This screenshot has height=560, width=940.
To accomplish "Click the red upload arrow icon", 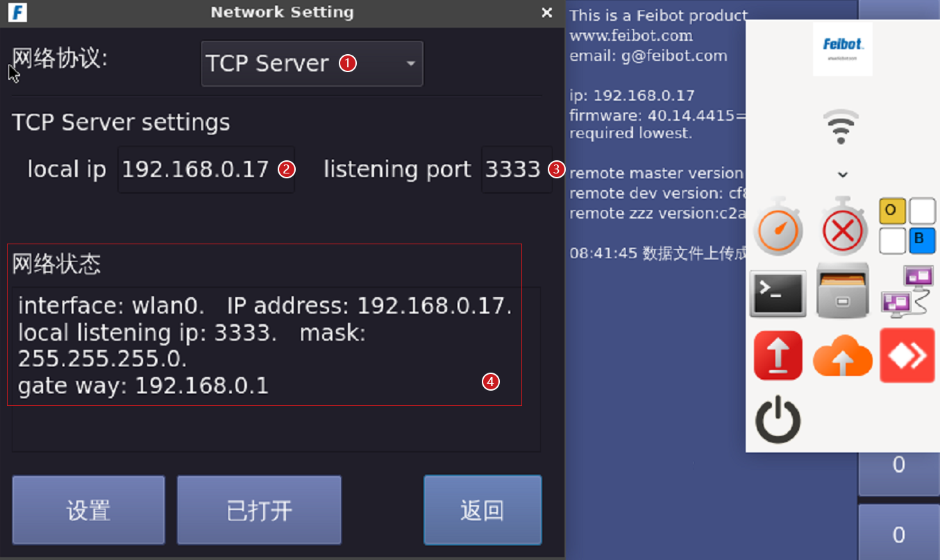I will tap(778, 355).
